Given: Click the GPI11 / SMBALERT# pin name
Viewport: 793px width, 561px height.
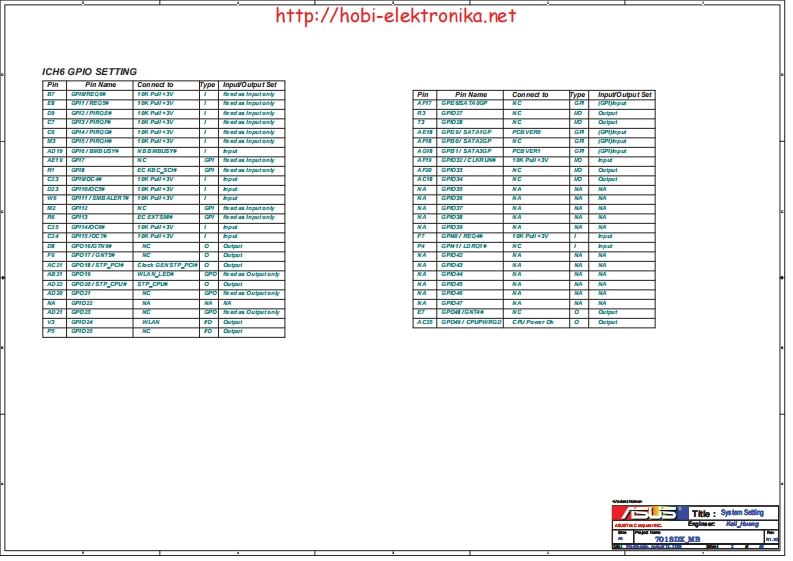Looking at the screenshot, I should click(x=100, y=198).
